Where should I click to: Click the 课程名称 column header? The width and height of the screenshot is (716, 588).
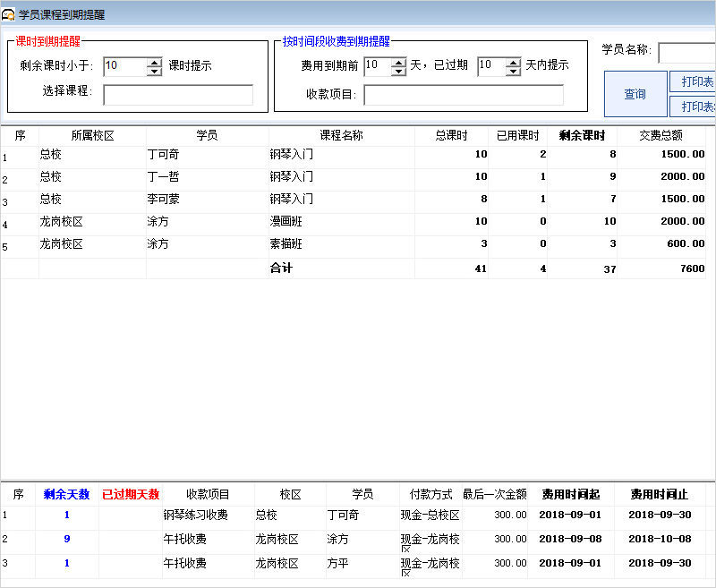[x=342, y=135]
